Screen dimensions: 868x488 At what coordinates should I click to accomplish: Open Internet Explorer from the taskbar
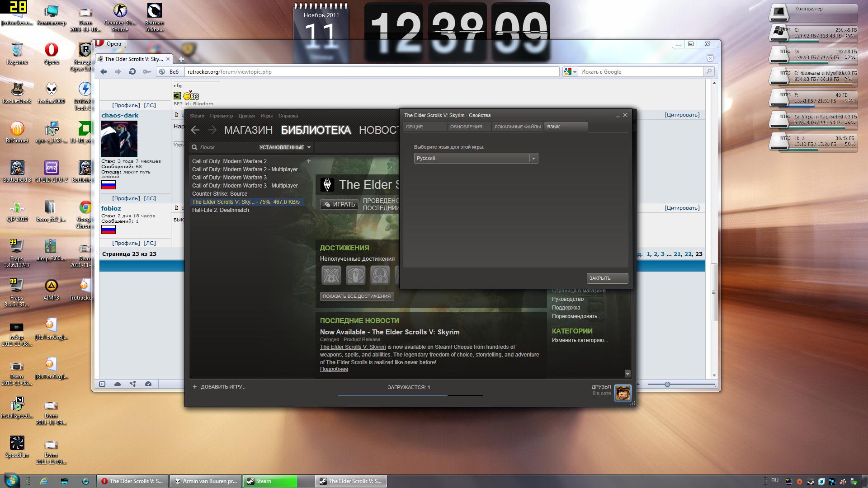click(43, 481)
